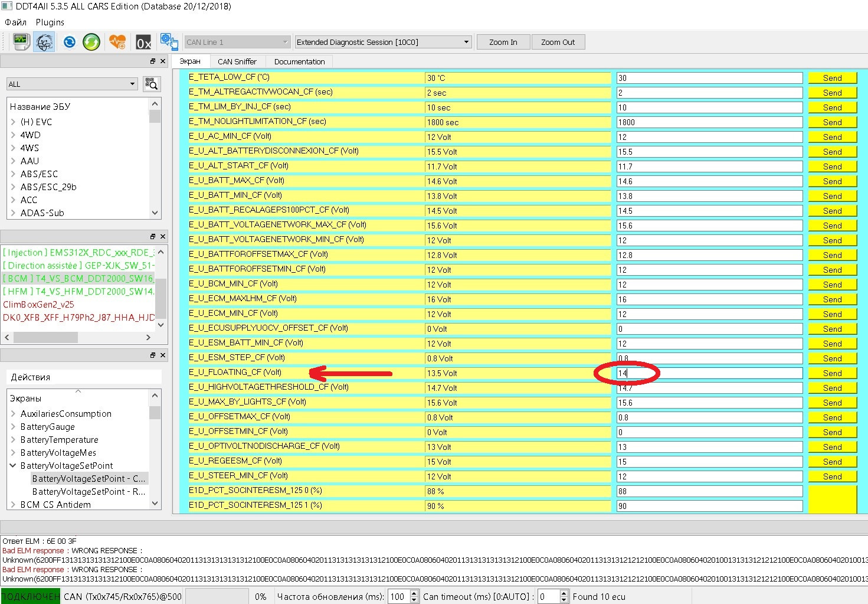Image resolution: width=868 pixels, height=604 pixels.
Task: Close the dock panel listing detected ECUs
Action: (x=163, y=237)
